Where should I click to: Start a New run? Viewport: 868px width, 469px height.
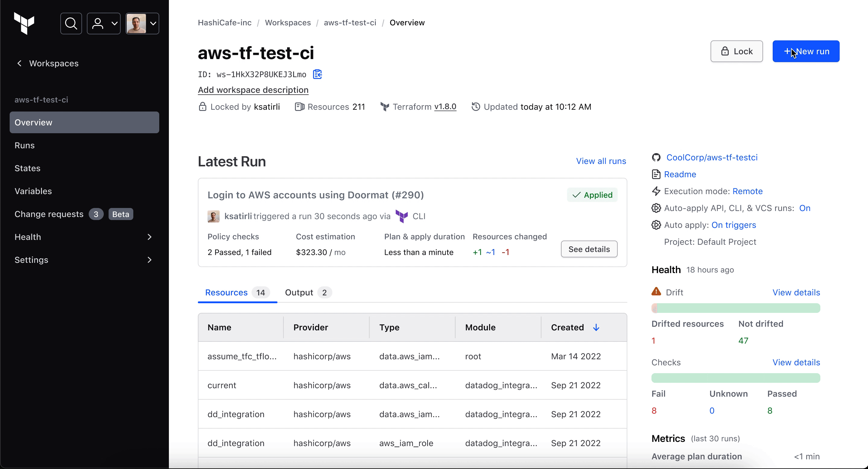click(x=806, y=51)
